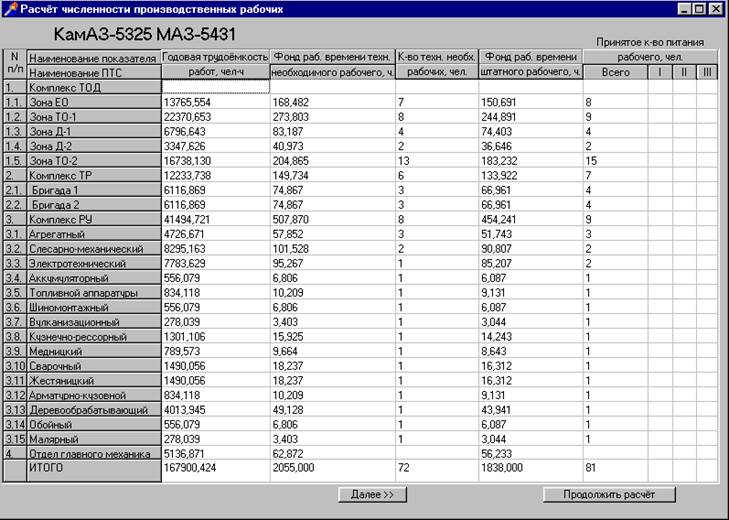Select row header Медницкий
Image resolution: width=729 pixels, height=520 pixels.
(x=94, y=351)
